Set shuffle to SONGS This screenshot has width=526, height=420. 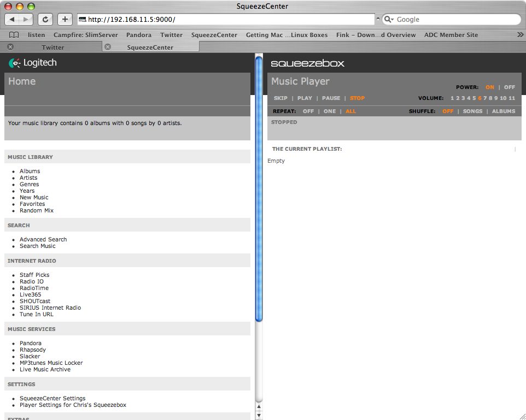pos(472,111)
